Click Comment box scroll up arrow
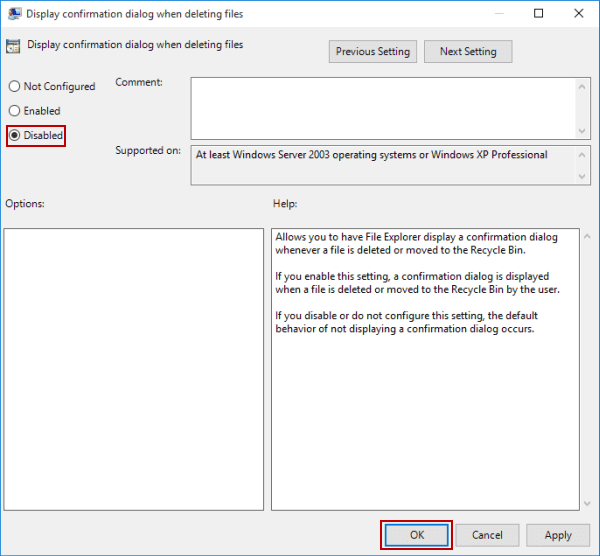The image size is (600, 556). [582, 87]
